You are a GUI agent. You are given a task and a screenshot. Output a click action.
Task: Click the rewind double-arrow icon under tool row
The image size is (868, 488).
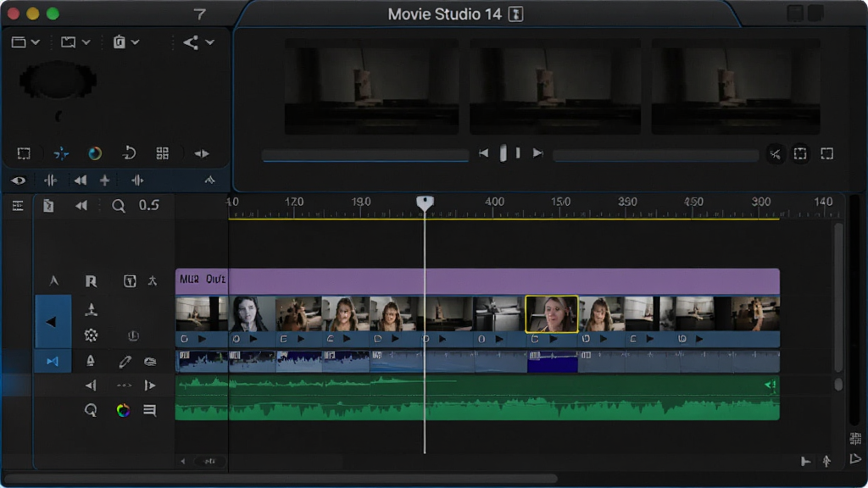coord(81,180)
